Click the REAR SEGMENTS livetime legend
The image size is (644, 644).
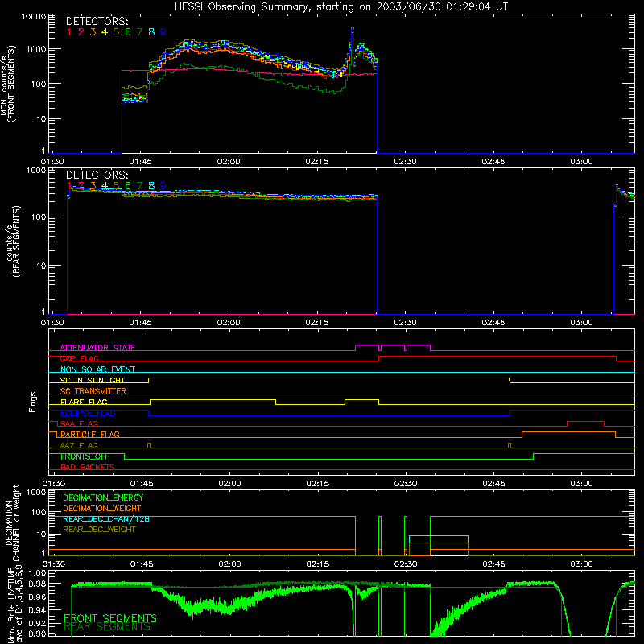(107, 627)
